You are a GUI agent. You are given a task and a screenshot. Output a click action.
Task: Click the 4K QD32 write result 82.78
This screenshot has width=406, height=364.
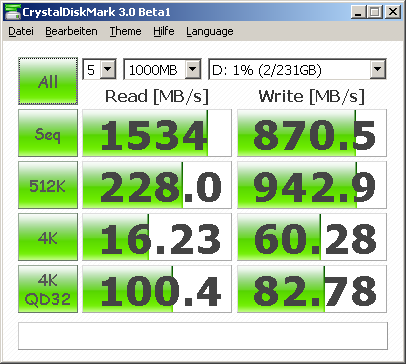point(312,289)
